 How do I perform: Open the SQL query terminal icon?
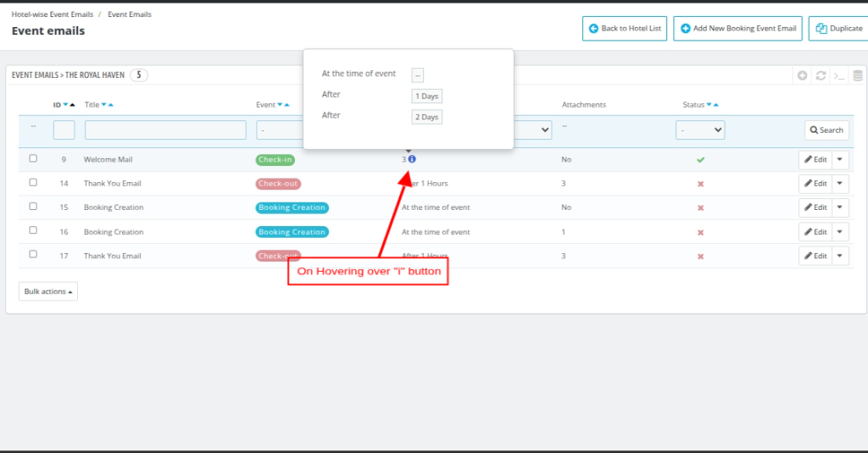839,75
